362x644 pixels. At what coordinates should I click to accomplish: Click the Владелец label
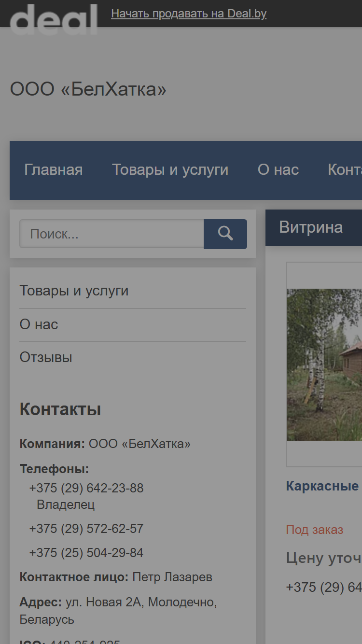(66, 505)
